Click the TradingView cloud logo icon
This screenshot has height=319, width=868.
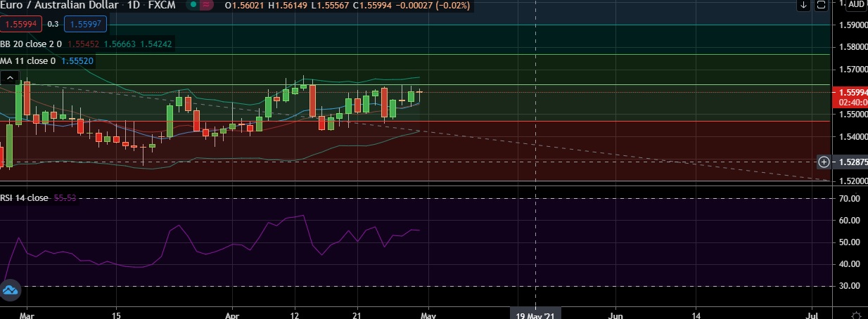pyautogui.click(x=9, y=289)
